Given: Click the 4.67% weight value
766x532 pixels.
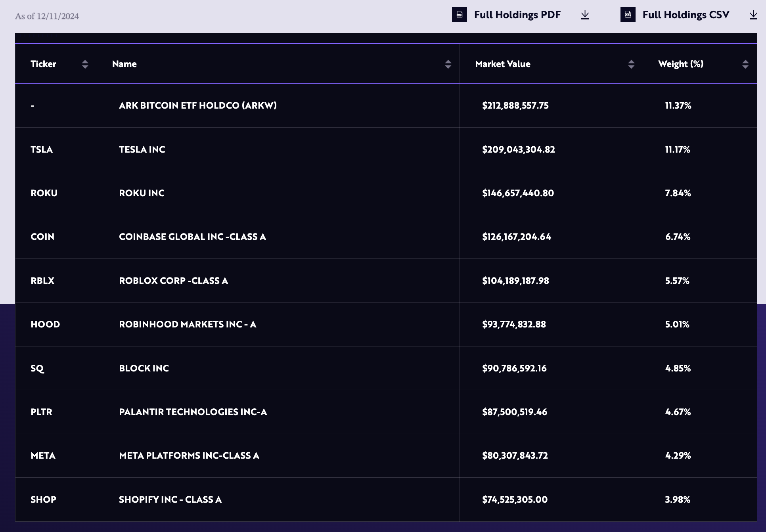Looking at the screenshot, I should coord(678,412).
